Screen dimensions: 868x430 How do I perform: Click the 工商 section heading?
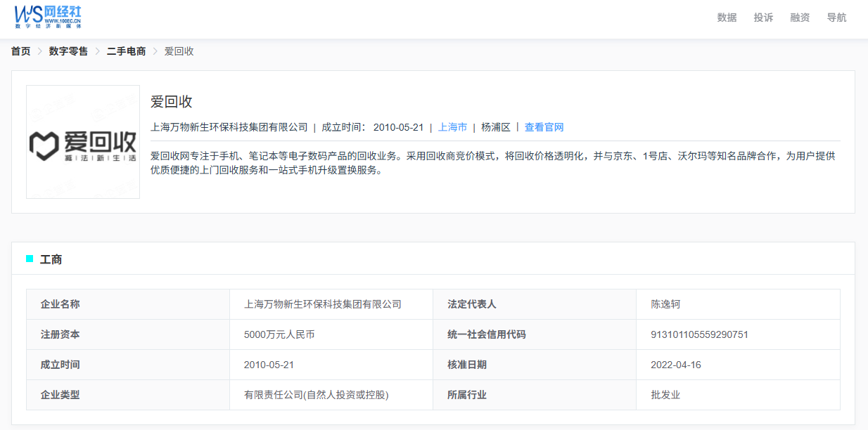51,259
